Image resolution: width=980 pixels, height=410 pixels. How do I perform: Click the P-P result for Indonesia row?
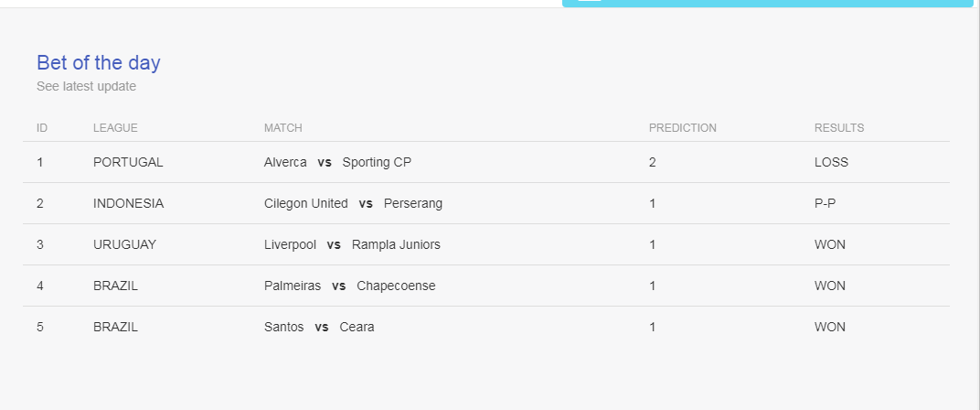(x=825, y=203)
